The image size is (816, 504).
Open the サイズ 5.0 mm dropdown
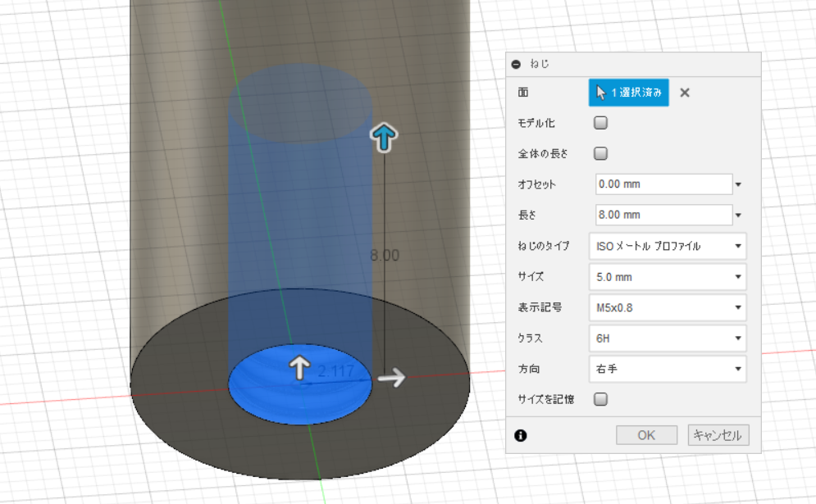(x=668, y=277)
